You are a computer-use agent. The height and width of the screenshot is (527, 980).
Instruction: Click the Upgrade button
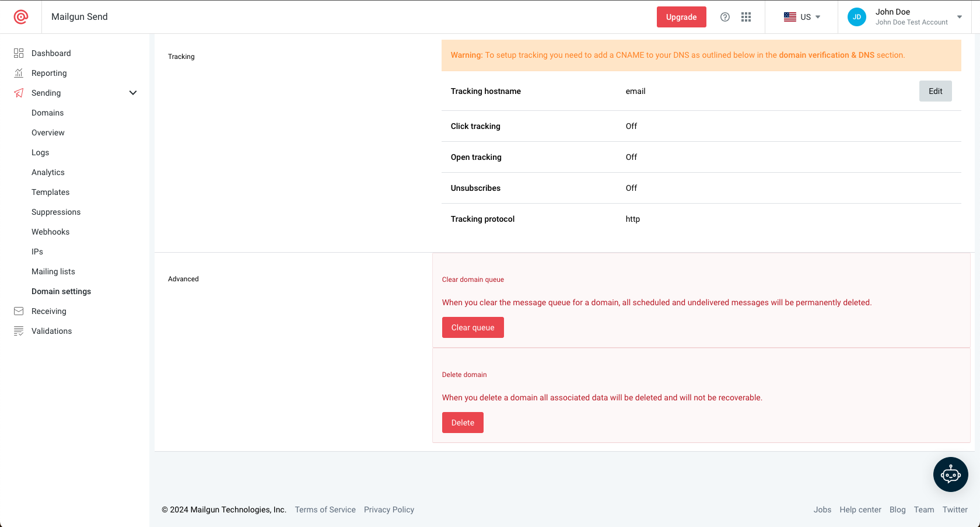(x=681, y=17)
